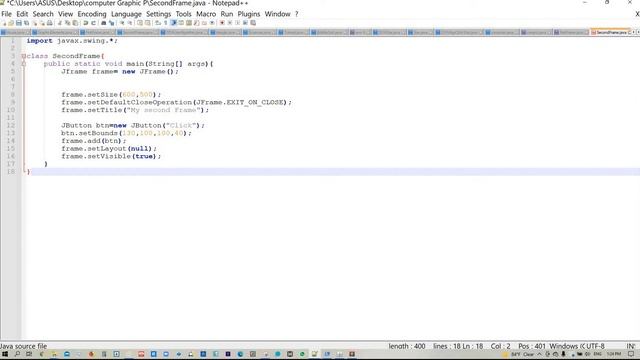This screenshot has width=640, height=360.
Task: Open the Tools menu
Action: pyautogui.click(x=183, y=14)
